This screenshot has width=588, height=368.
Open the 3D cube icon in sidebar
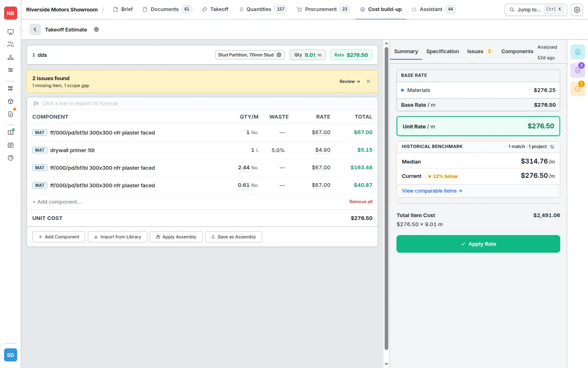click(11, 101)
